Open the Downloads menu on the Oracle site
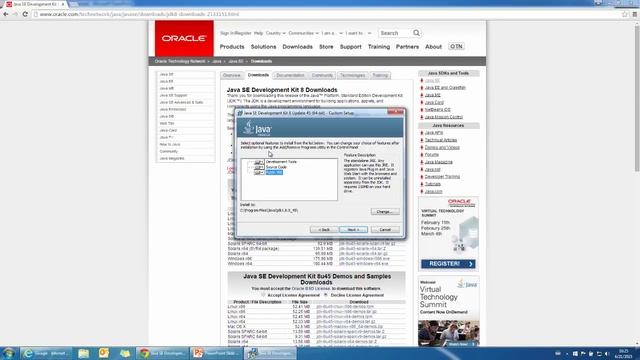The image size is (640, 360). pyautogui.click(x=298, y=47)
